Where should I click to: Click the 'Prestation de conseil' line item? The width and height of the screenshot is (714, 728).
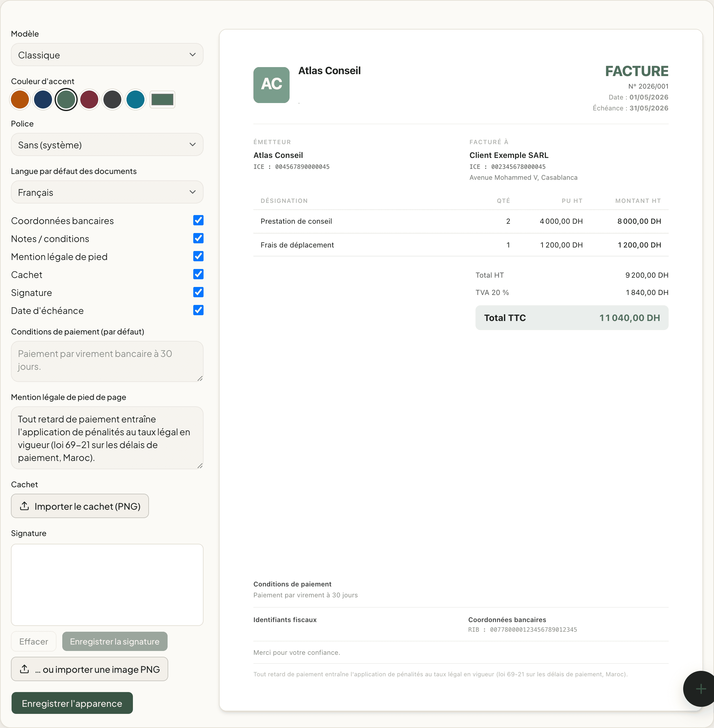point(296,221)
